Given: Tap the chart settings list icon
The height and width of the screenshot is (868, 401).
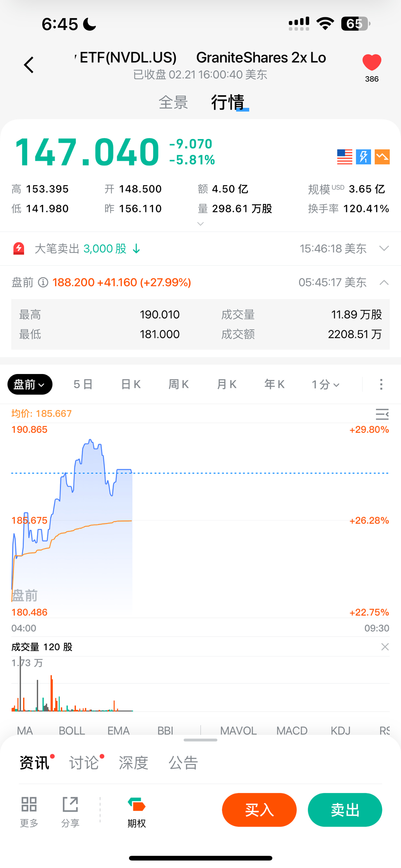Looking at the screenshot, I should [382, 414].
